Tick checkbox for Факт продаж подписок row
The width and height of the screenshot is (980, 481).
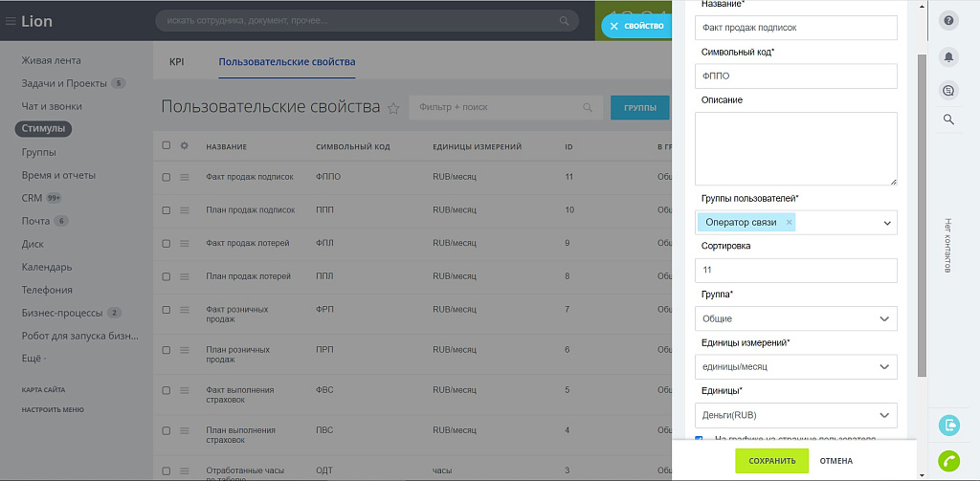167,177
